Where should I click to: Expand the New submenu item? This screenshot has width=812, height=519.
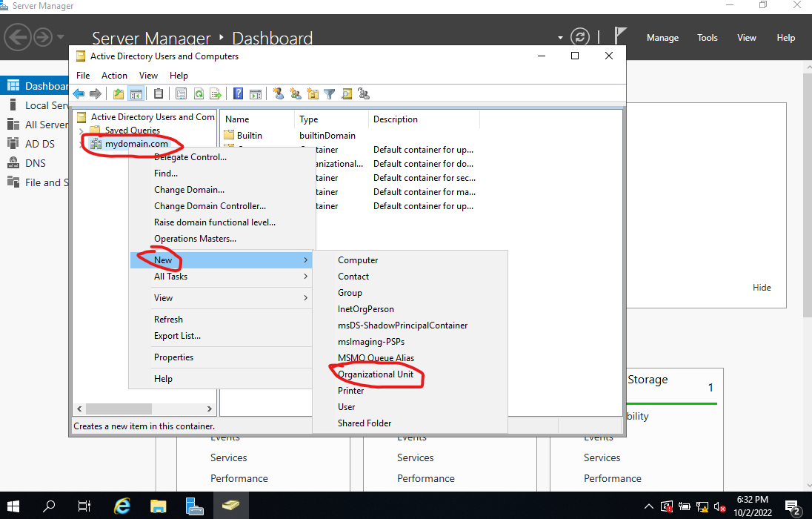click(x=221, y=260)
